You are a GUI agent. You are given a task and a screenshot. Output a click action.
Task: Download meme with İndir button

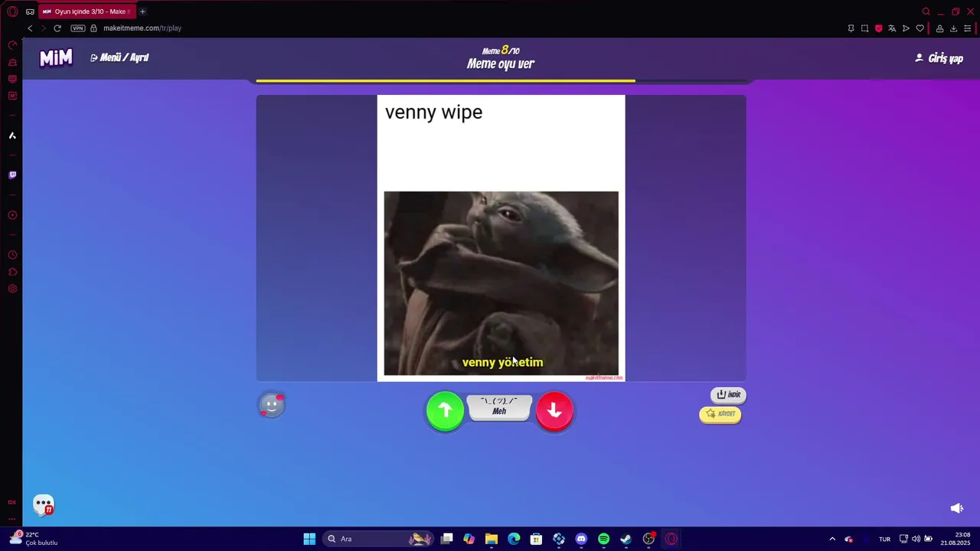click(x=728, y=395)
